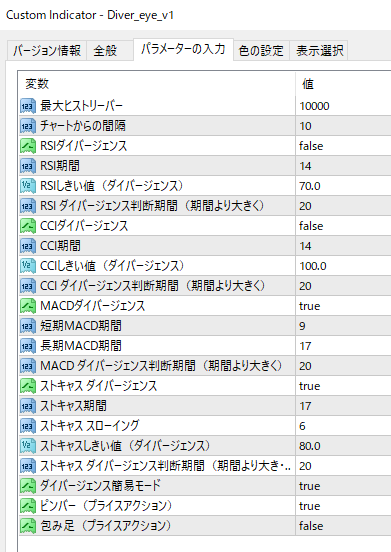Select the true value of ダイバージェンス簡易モード
This screenshot has width=391, height=552.
point(310,486)
